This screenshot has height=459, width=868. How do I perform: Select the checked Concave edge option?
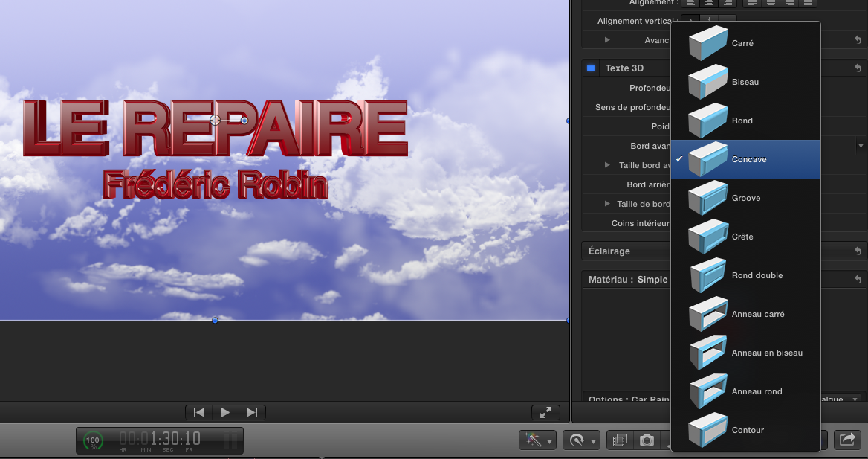pos(745,159)
